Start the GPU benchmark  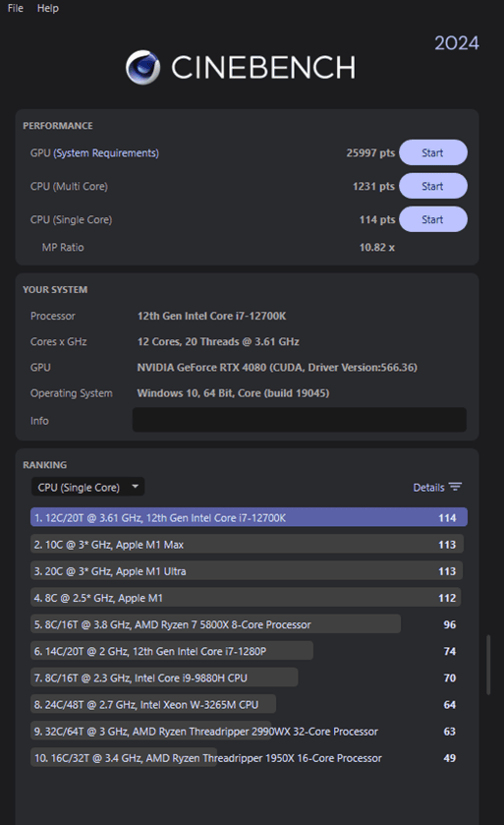pos(433,152)
